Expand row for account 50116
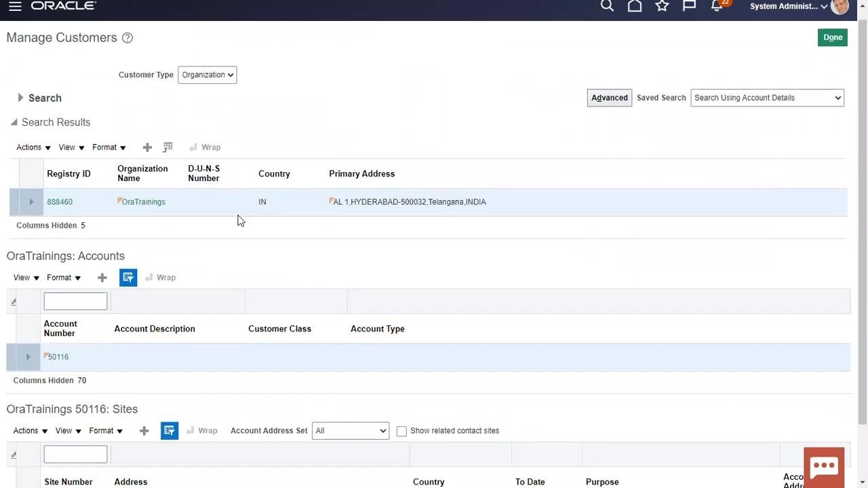Screen dimensions: 868x488 (28, 357)
